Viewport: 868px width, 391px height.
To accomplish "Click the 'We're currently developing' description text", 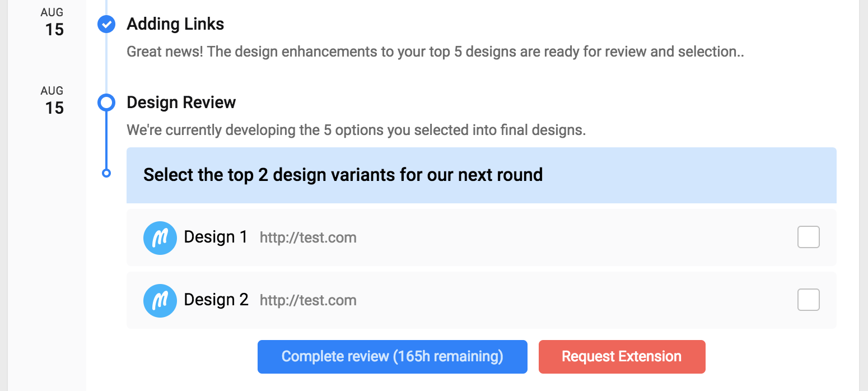I will click(x=356, y=131).
